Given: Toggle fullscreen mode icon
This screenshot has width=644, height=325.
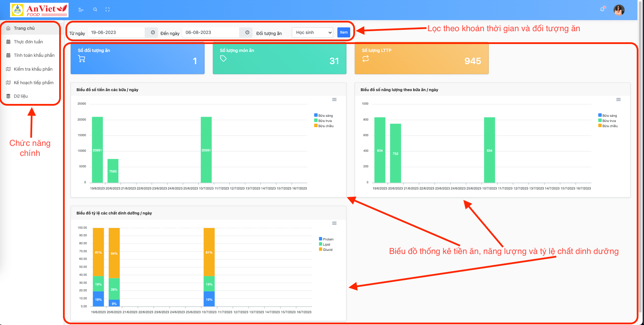Looking at the screenshot, I should pos(108,10).
